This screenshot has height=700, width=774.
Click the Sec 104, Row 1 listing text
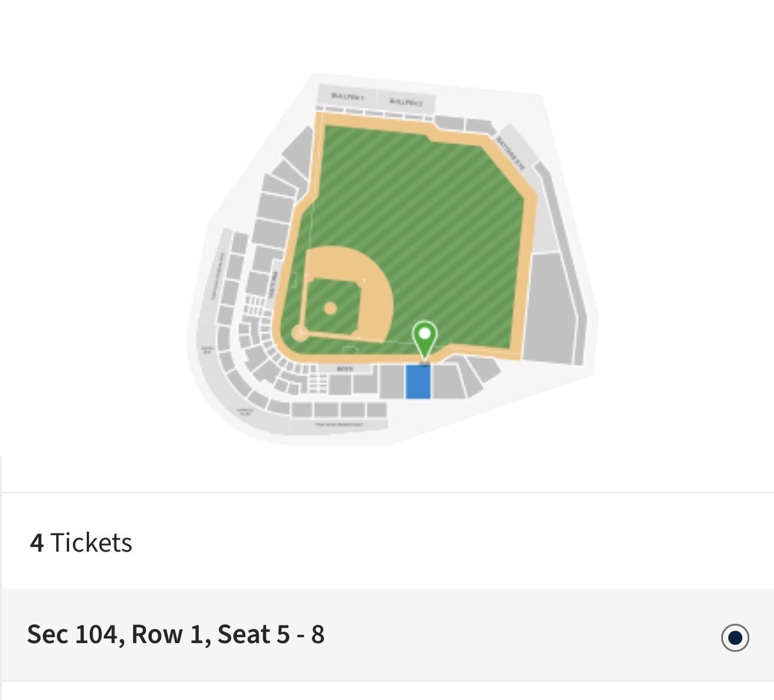coord(176,635)
